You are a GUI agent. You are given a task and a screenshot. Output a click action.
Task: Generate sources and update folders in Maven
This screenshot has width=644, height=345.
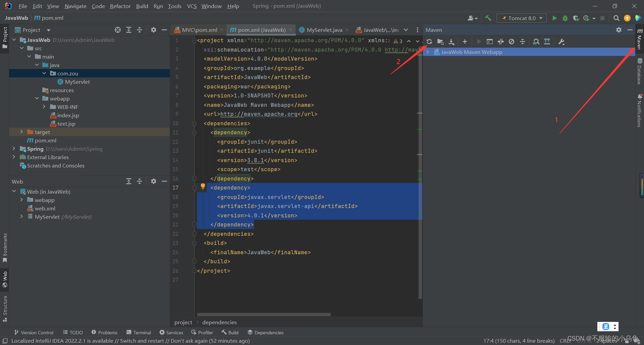[x=440, y=42]
